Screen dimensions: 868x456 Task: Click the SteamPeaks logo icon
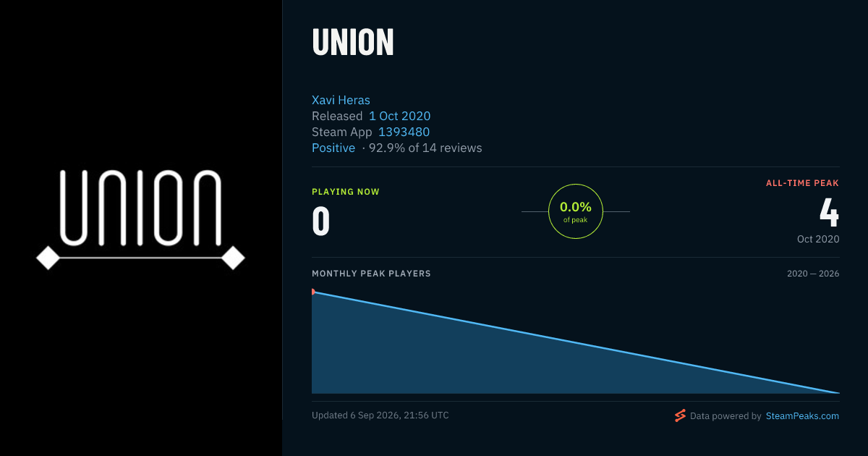(680, 415)
